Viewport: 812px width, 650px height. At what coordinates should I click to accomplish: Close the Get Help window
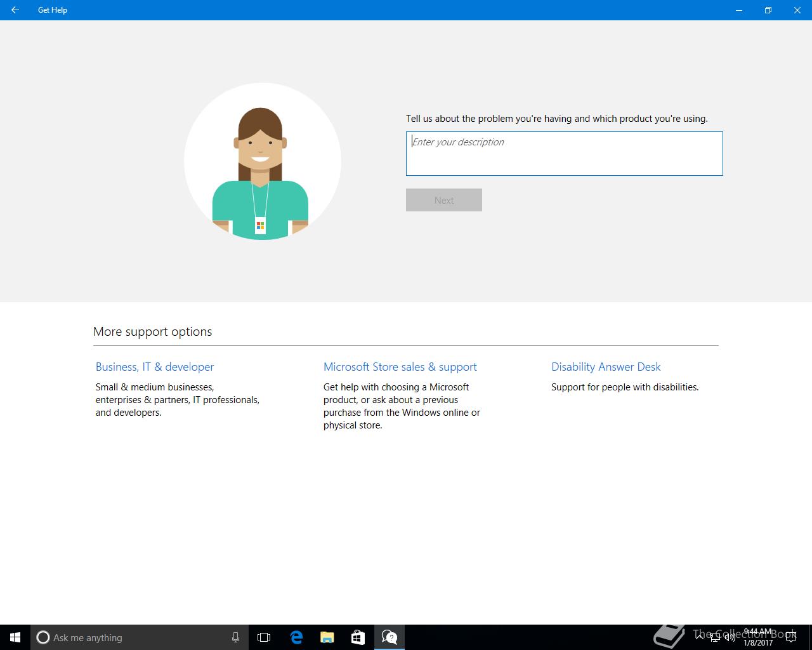797,10
